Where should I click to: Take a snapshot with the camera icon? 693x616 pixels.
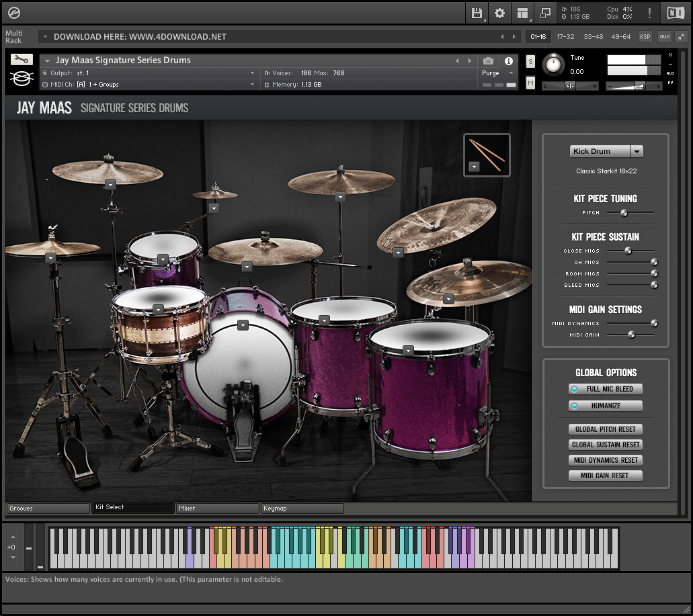coord(489,61)
